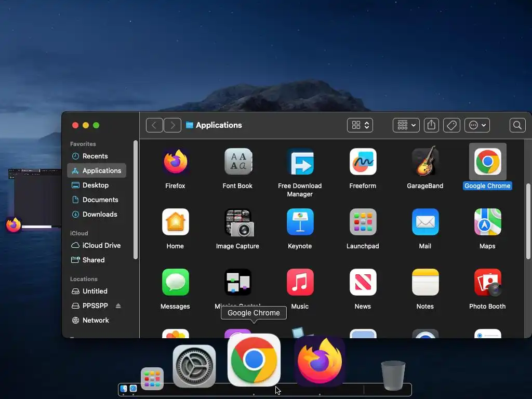The image size is (532, 399).
Task: Select the Home app icon
Action: coord(175,222)
